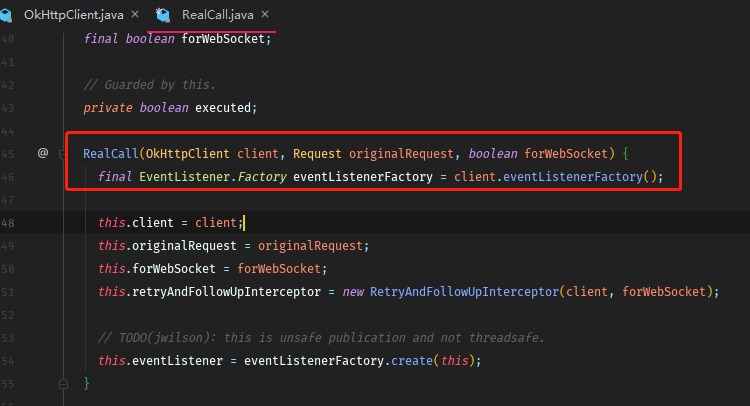Select line number 48 in the gutter

click(7, 223)
